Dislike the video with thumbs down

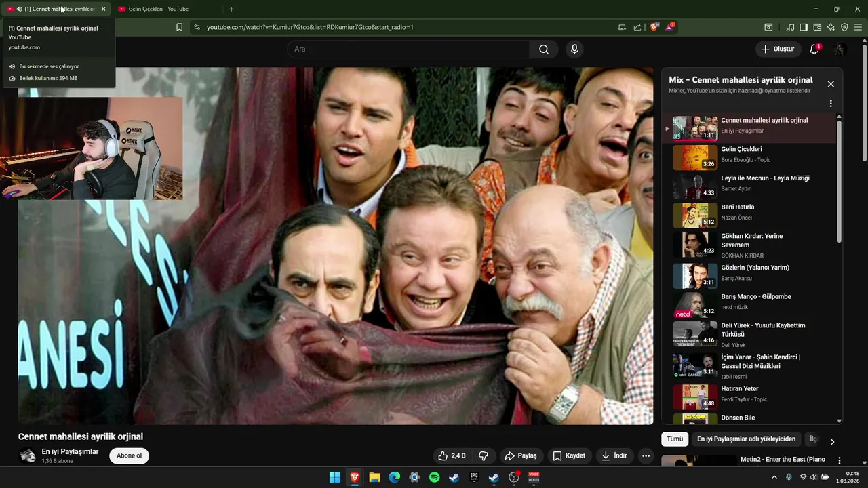(x=484, y=455)
